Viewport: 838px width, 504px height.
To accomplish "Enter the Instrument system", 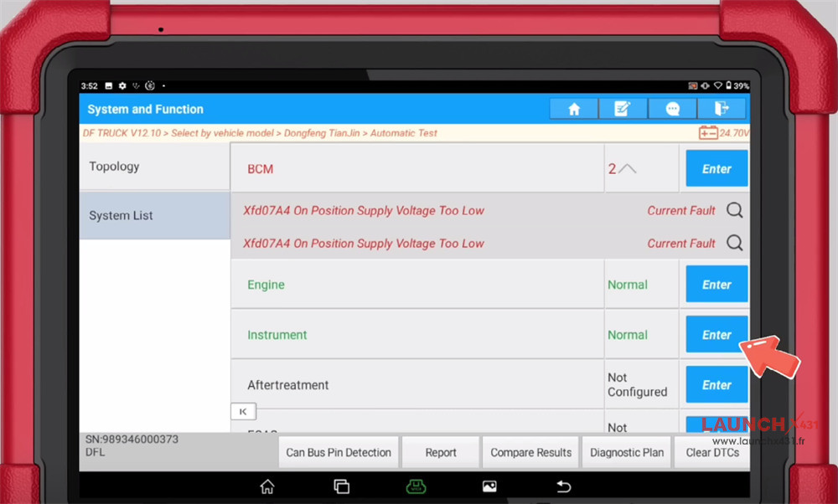I will (x=716, y=334).
